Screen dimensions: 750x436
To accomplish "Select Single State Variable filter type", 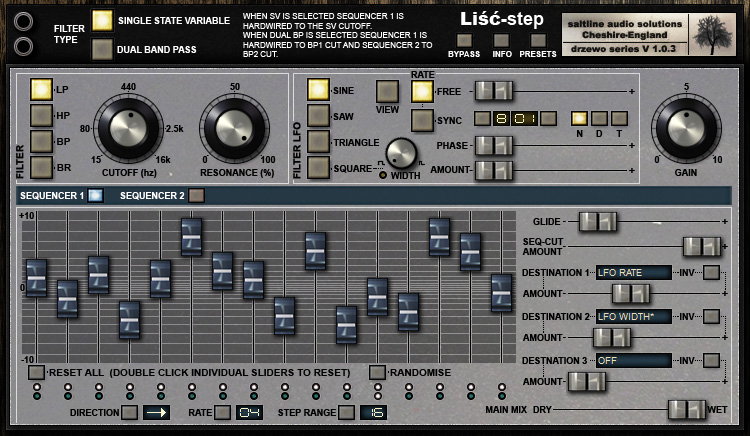I will click(102, 21).
